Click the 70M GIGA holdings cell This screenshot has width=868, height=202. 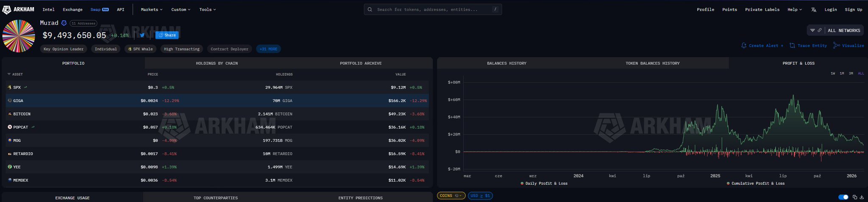point(282,101)
